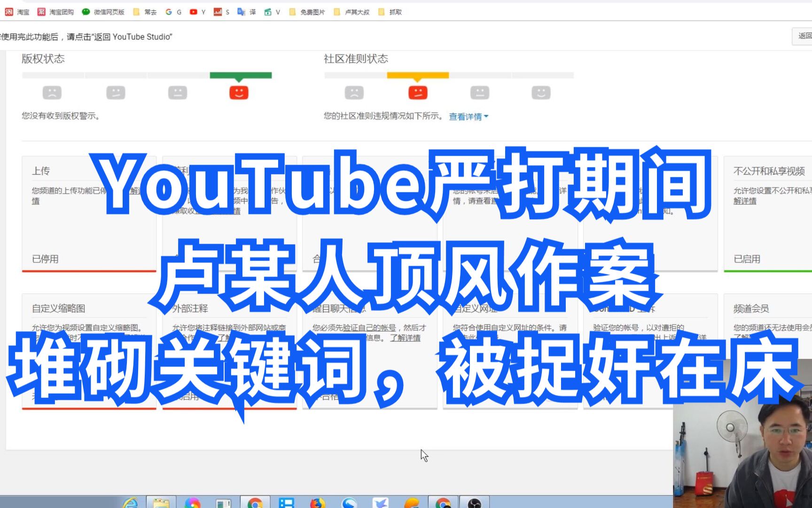Open File Explorer folder in the taskbar
This screenshot has height=508, width=812.
point(161,502)
